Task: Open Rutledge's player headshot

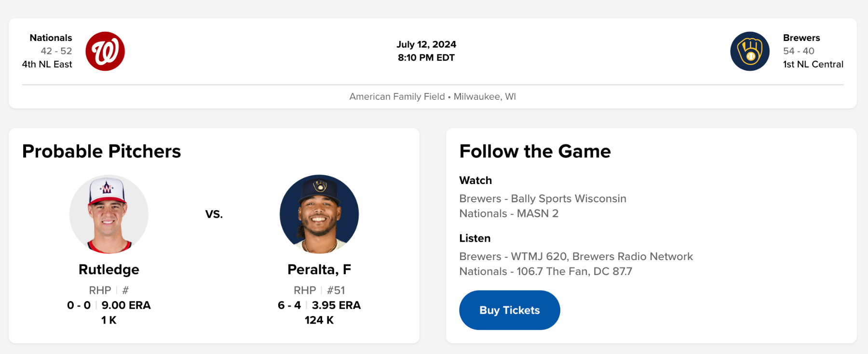Action: tap(109, 214)
